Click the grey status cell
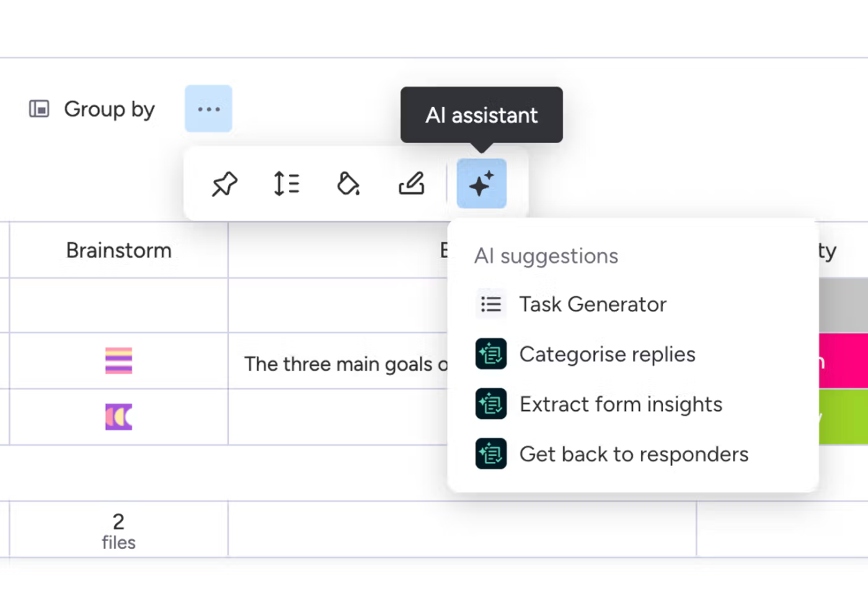868x592 pixels. (x=843, y=305)
